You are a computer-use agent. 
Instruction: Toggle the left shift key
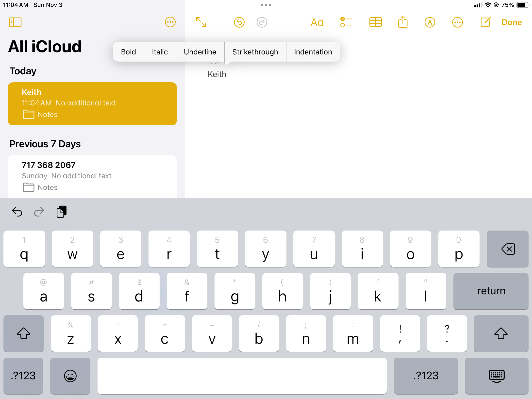(24, 333)
